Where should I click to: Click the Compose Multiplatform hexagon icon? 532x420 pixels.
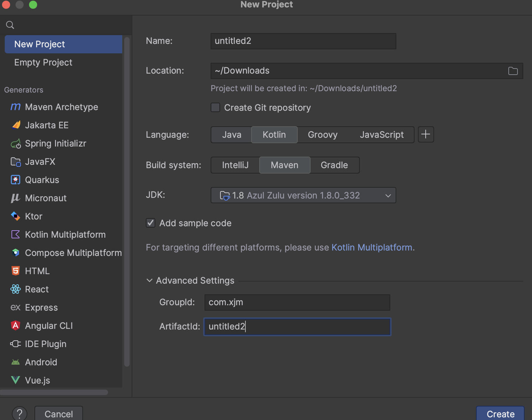16,253
